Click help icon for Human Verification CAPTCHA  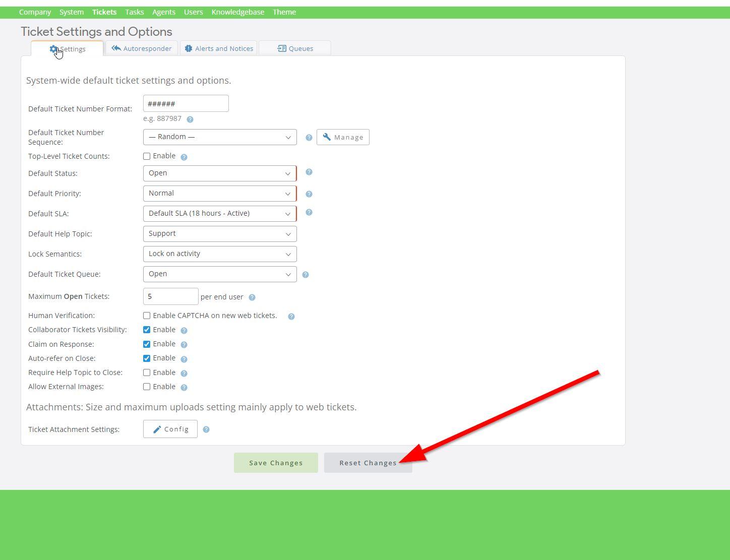(291, 317)
